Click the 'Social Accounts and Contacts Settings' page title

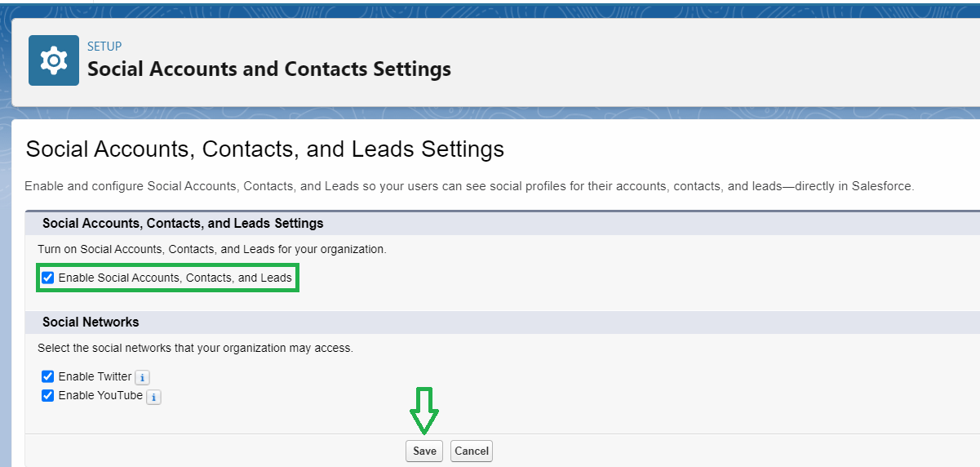click(x=268, y=69)
